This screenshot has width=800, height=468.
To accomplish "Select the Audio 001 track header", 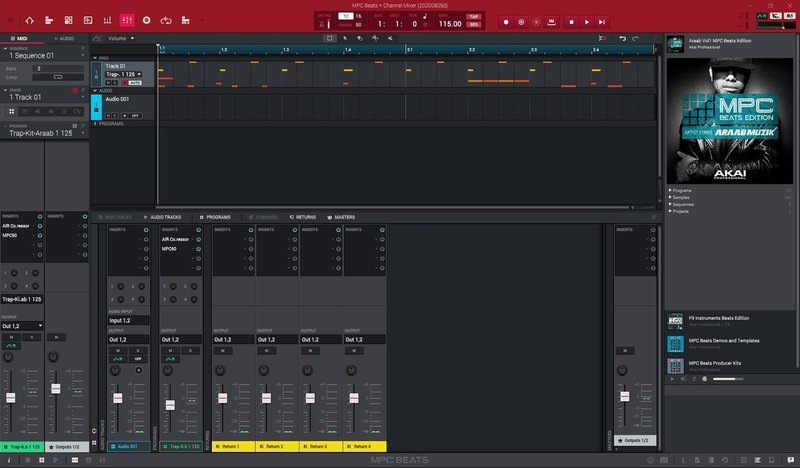I will pyautogui.click(x=129, y=107).
